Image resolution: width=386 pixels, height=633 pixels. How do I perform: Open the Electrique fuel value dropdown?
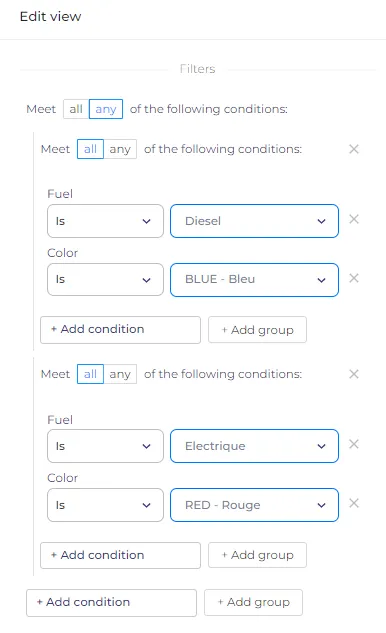(x=254, y=446)
